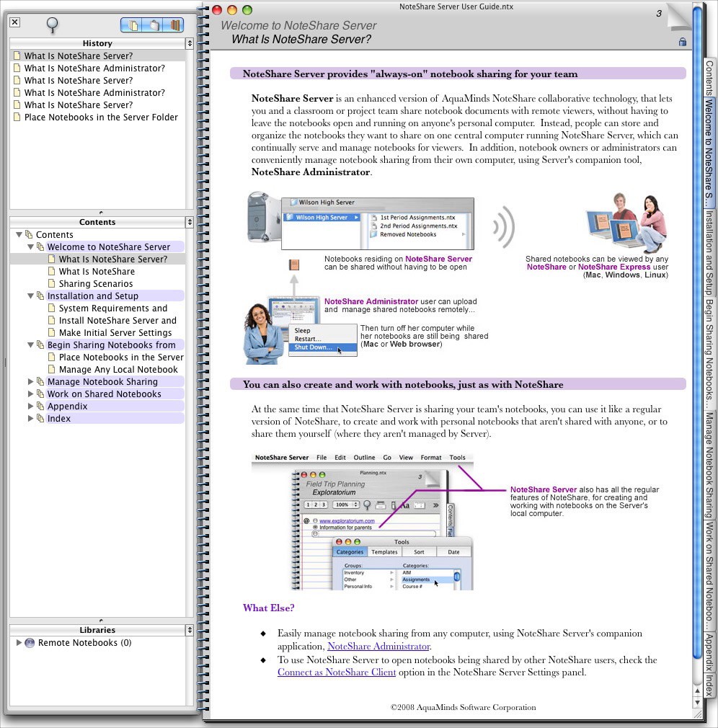Click the page number 3 in the header
Screen dimensions: 718x728
[659, 14]
